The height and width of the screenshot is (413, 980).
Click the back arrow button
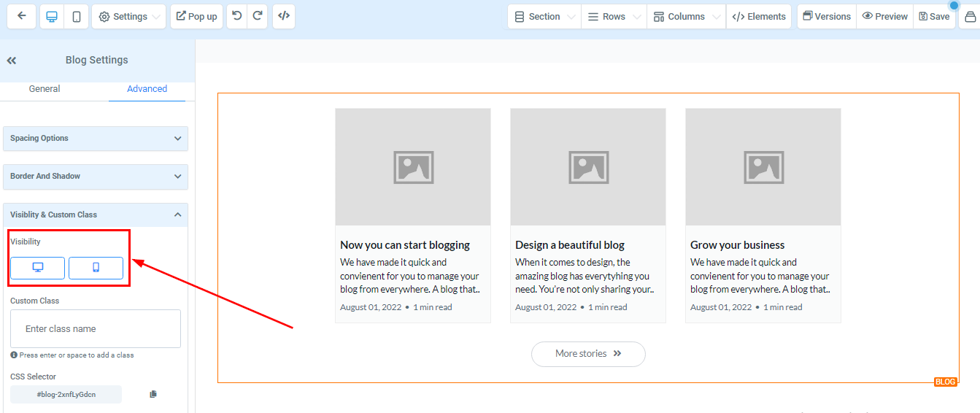tap(22, 16)
